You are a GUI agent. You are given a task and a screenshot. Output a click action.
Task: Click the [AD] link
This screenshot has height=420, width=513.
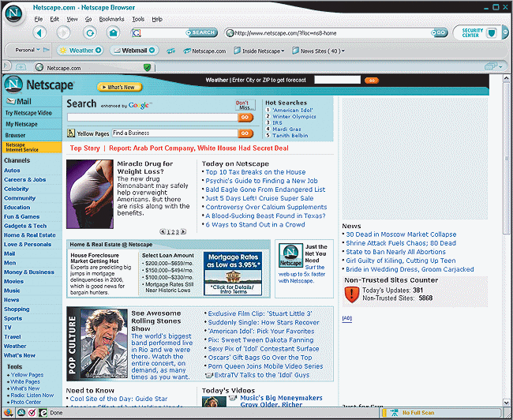click(347, 318)
